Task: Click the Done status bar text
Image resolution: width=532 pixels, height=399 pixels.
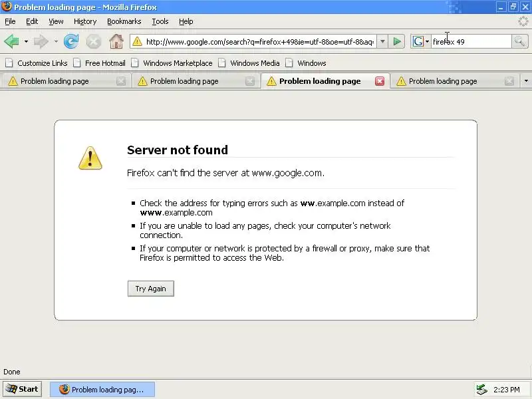Action: click(x=12, y=372)
